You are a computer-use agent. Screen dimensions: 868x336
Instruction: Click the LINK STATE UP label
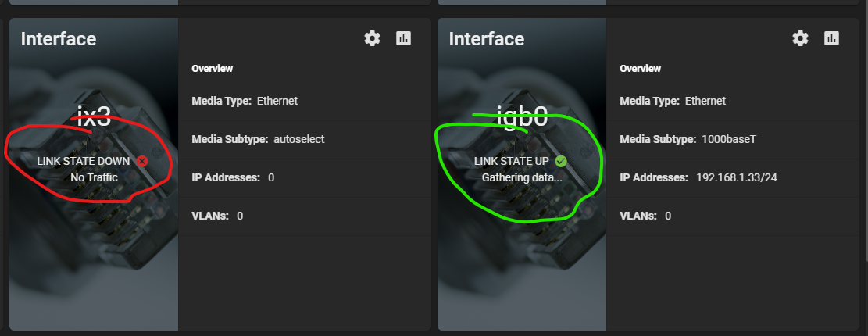[512, 161]
